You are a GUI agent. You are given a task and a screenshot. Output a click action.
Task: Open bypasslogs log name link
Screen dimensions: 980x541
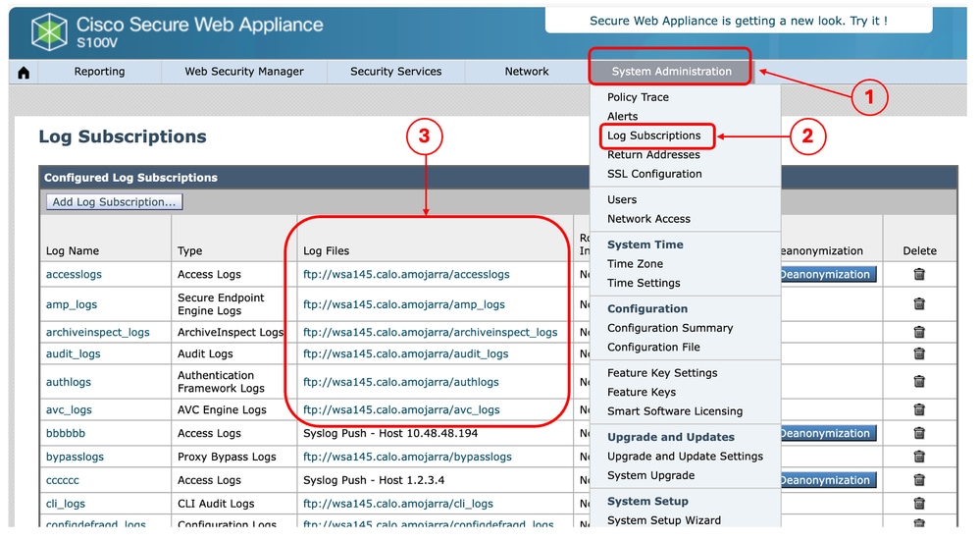tap(75, 457)
